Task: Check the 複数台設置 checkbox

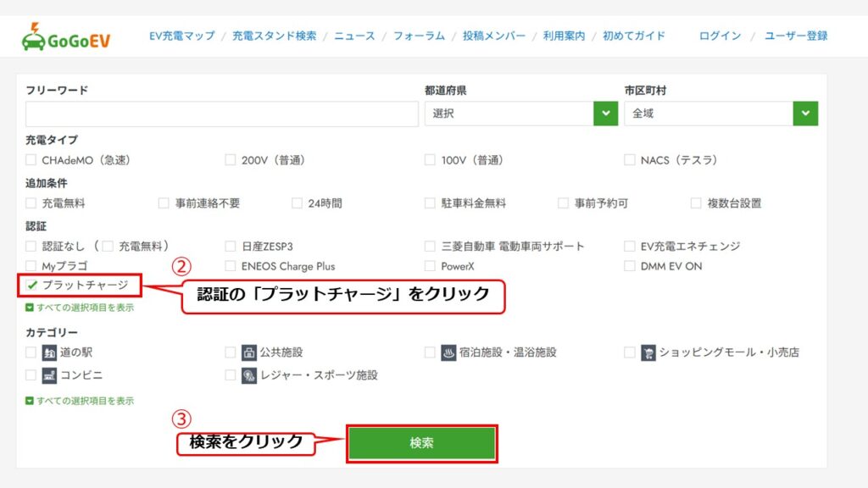Action: tap(696, 203)
